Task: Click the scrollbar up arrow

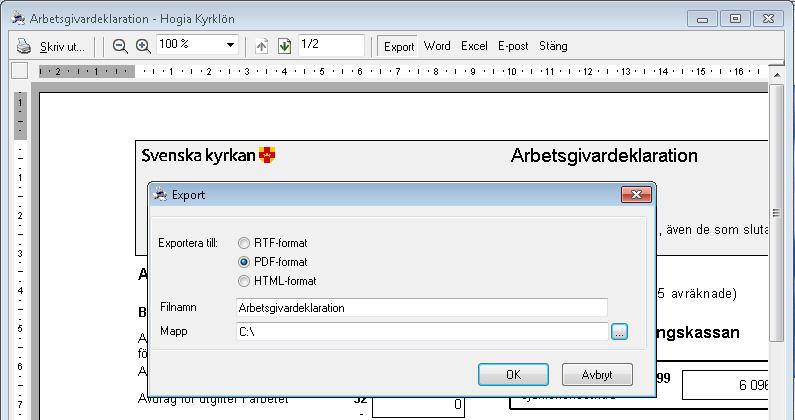Action: point(776,75)
